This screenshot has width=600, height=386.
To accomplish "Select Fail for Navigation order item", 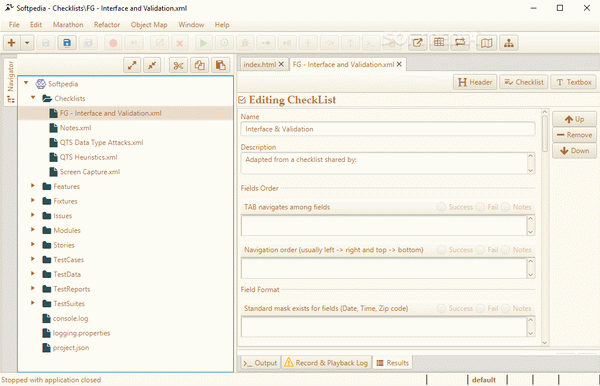I will [x=480, y=250].
